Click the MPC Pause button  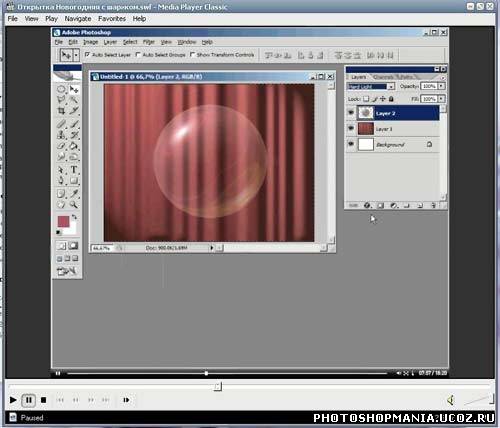tap(29, 400)
